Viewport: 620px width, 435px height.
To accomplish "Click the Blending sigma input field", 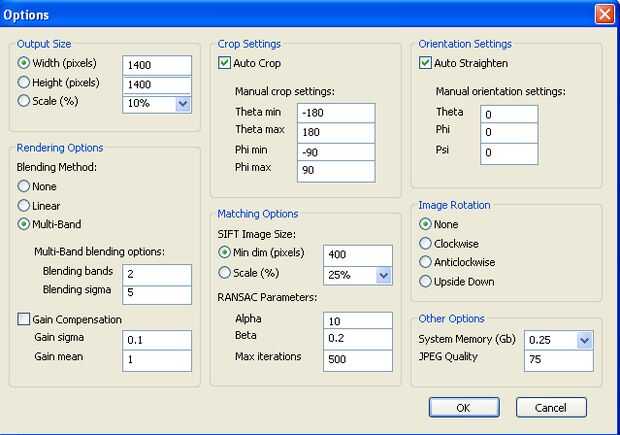I will click(x=157, y=294).
